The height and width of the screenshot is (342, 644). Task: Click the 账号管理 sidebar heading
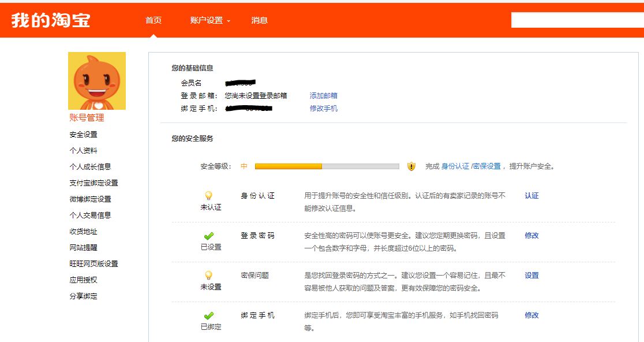tap(87, 118)
